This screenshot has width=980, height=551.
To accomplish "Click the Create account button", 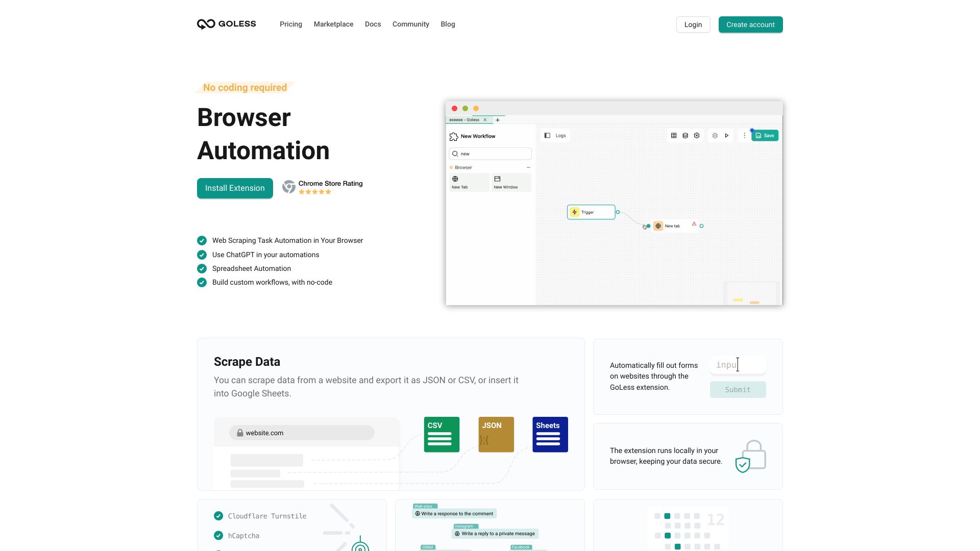I will point(750,24).
